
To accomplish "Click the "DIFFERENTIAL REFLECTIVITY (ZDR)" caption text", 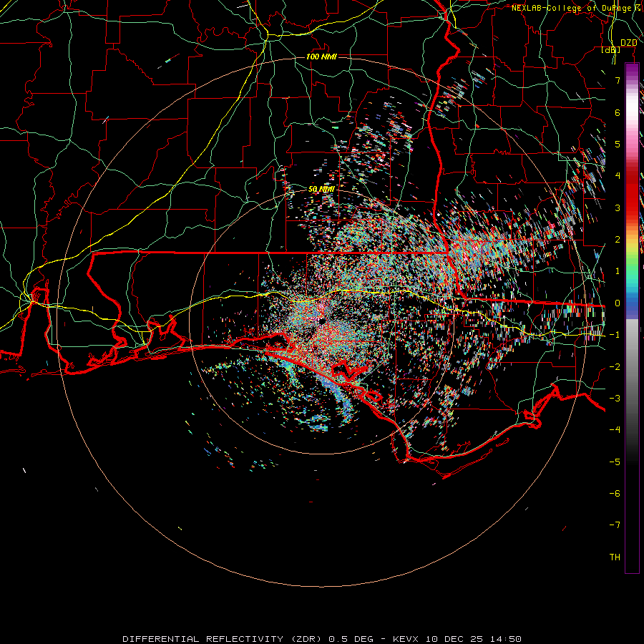I will pyautogui.click(x=223, y=639).
